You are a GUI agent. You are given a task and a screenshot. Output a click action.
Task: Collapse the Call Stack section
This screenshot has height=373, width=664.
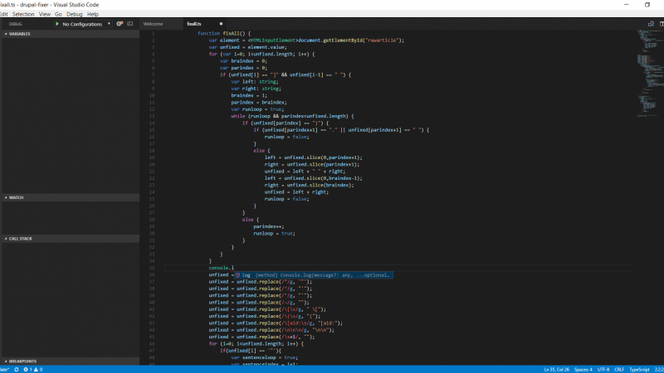(70, 239)
